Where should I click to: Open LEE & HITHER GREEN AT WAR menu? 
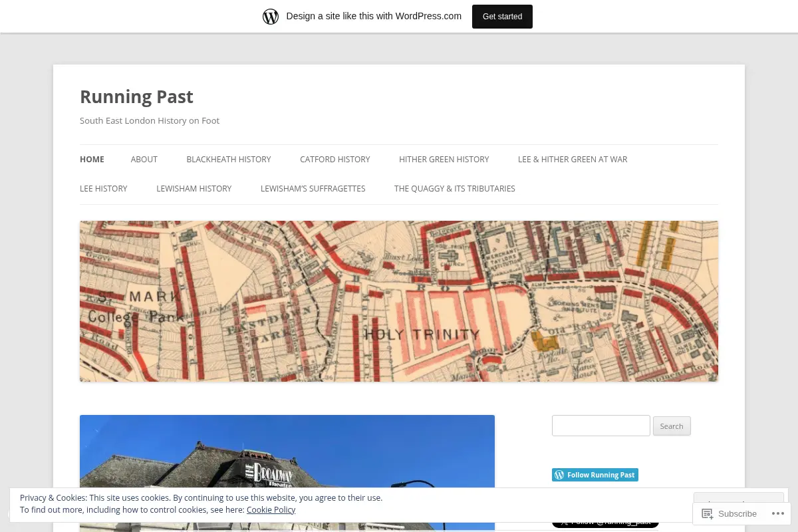[x=573, y=160]
